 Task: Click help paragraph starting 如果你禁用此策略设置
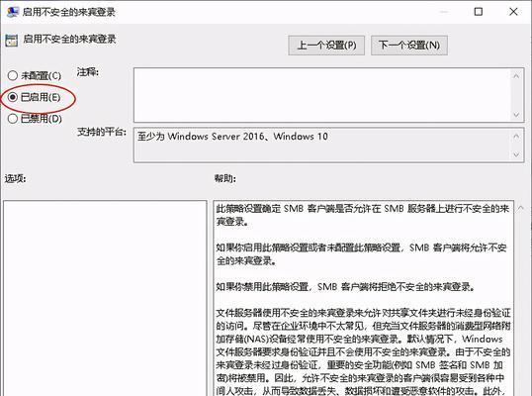(345, 287)
